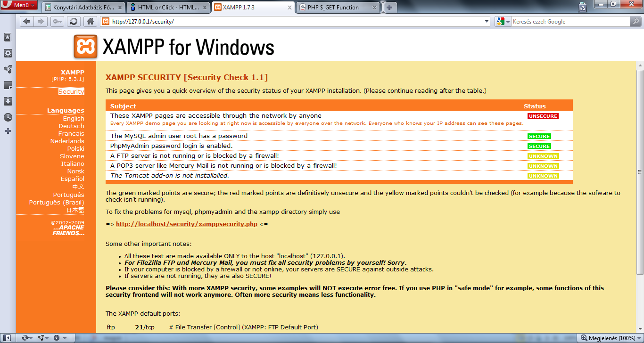Image resolution: width=644 pixels, height=343 pixels.
Task: Open the address bar history dropdown
Action: 487,22
